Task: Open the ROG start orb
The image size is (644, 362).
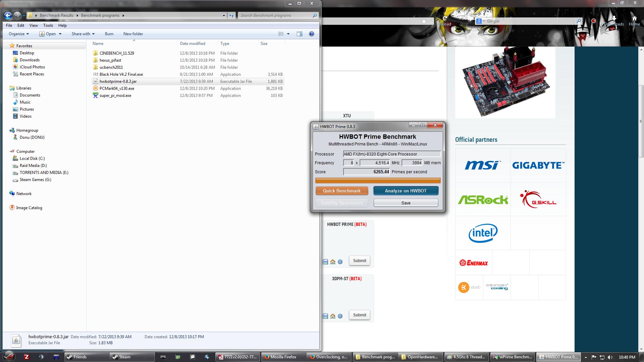Action: coord(9,357)
